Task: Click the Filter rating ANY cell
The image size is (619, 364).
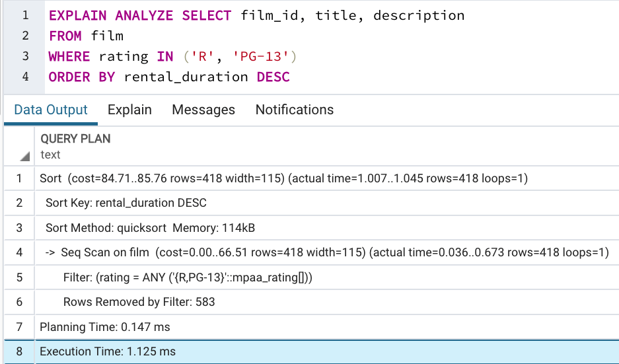Action: [327, 277]
